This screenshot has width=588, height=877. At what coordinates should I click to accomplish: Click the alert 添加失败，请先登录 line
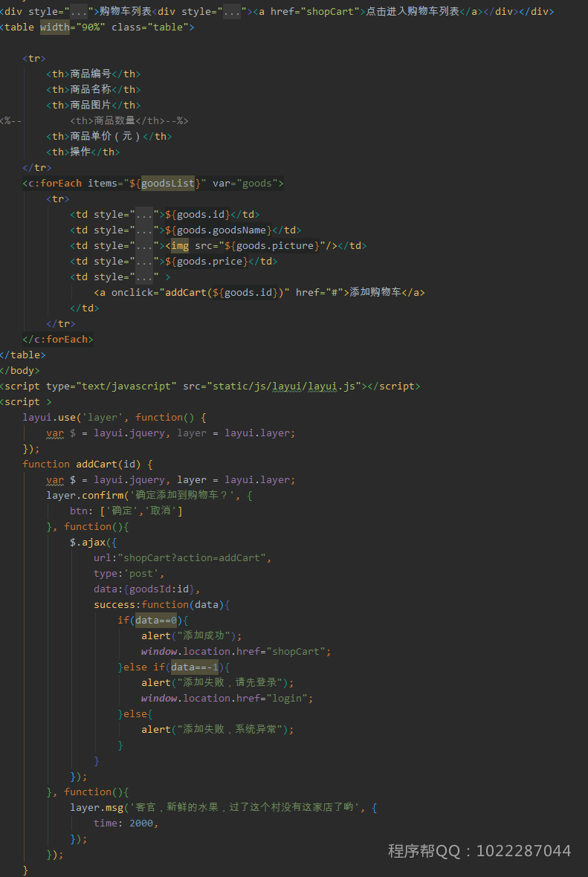(x=218, y=683)
